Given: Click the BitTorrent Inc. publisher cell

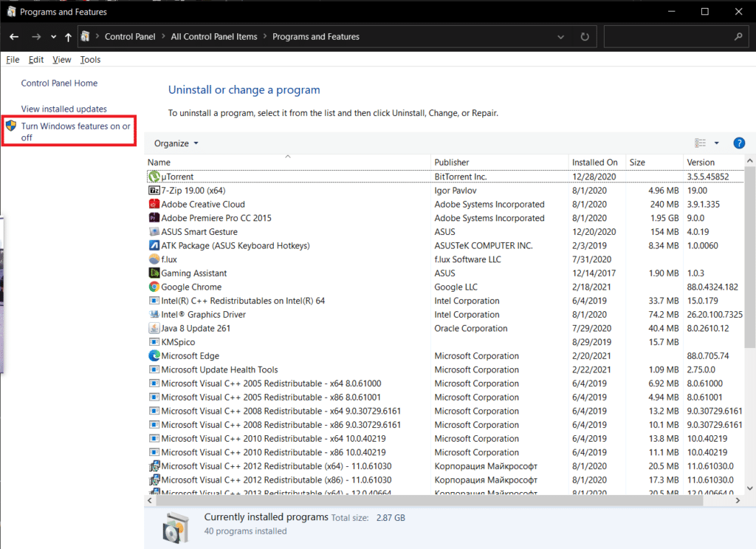Looking at the screenshot, I should [x=461, y=177].
